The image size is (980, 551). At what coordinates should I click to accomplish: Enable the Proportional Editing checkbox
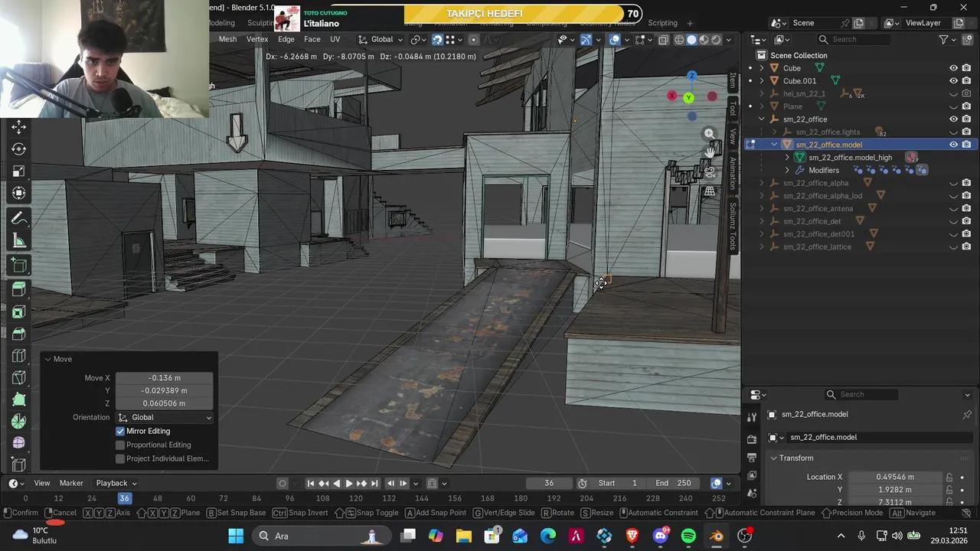(x=120, y=445)
